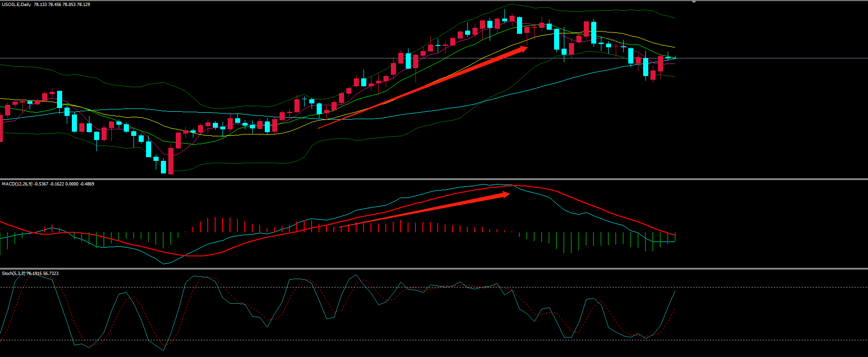The width and height of the screenshot is (868, 357).
Task: Click the divider between MACD and Stochastic panels
Action: tap(434, 268)
